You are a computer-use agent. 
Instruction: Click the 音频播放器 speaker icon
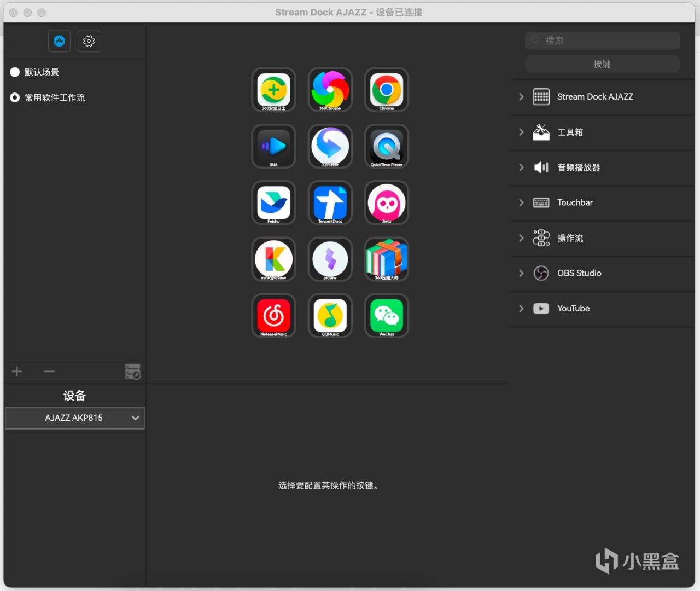coord(541,167)
